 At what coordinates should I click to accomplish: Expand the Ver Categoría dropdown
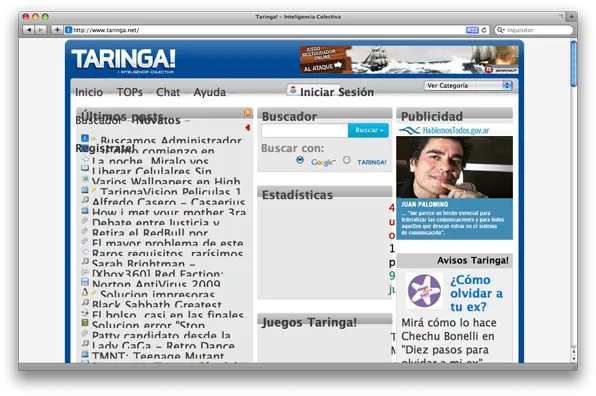point(468,86)
